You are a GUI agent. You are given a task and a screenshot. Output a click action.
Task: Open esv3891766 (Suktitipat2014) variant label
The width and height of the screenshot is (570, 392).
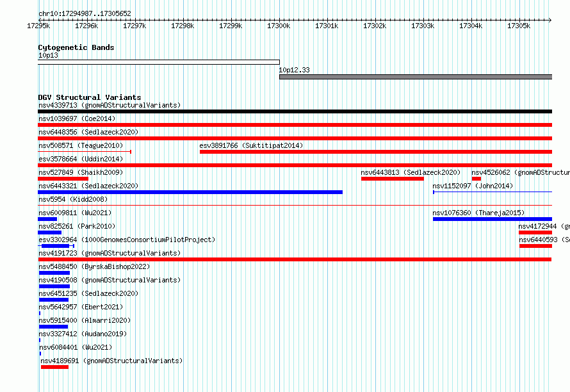[x=251, y=145]
